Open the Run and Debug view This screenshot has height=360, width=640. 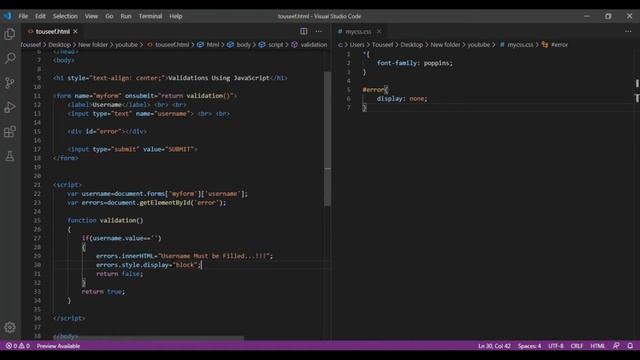pos(10,107)
